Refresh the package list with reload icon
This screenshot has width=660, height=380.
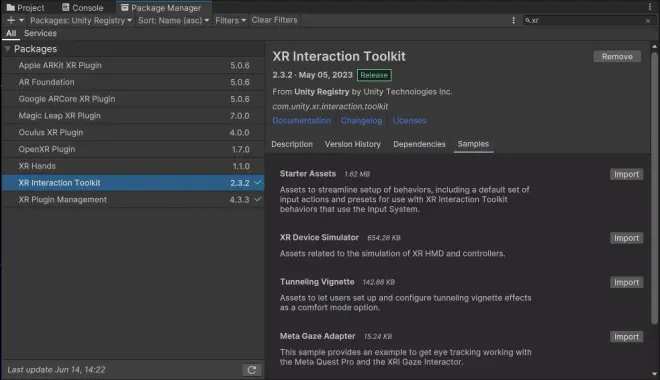[252, 370]
